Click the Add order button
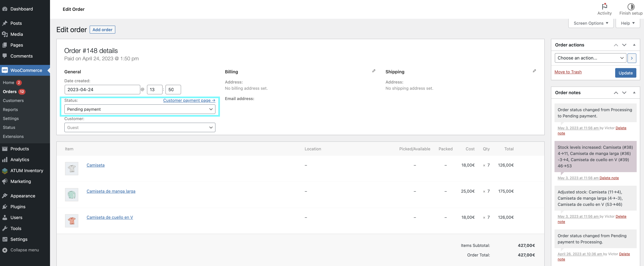The height and width of the screenshot is (266, 644). 102,30
